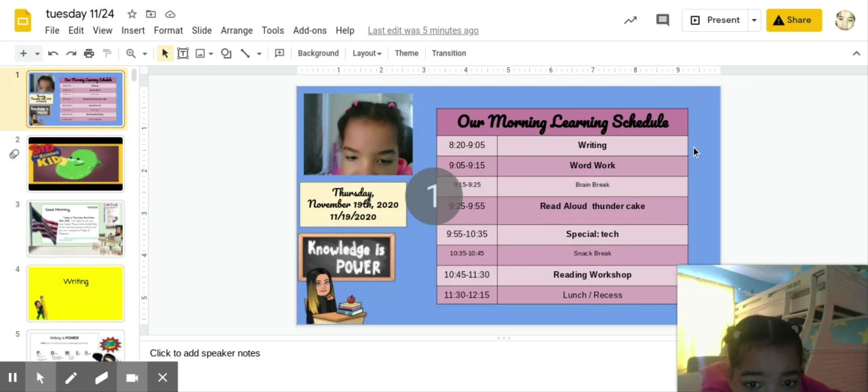Viewport: 868px width, 392px height.
Task: Select slide 4 Writing thumbnail
Action: tap(75, 294)
